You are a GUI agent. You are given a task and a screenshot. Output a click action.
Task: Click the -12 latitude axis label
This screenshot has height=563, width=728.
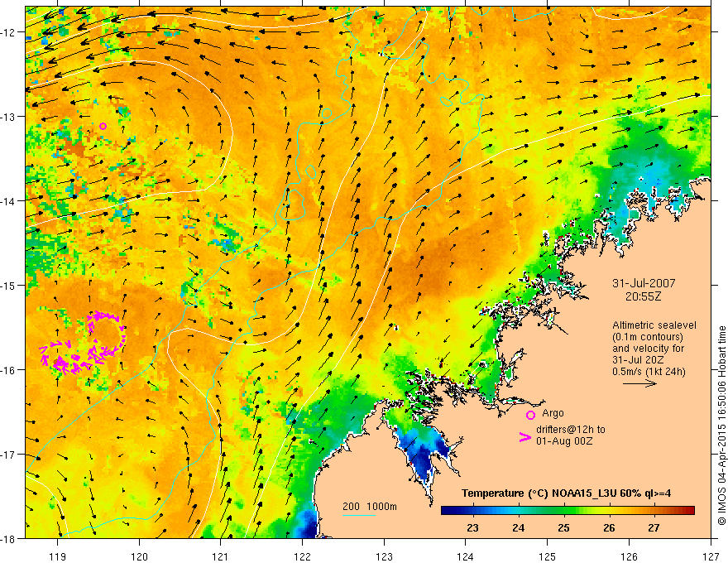(9, 32)
